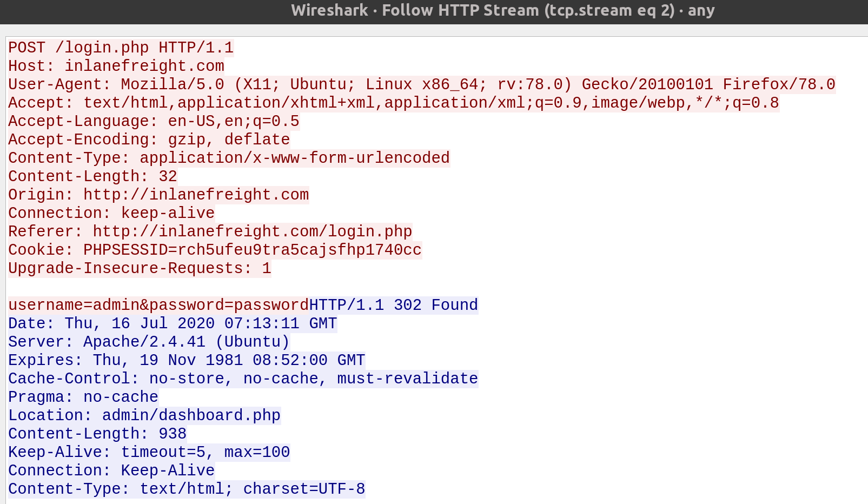The width and height of the screenshot is (868, 504).
Task: Click the HTTP/1.1 302 Found response status
Action: tap(393, 305)
